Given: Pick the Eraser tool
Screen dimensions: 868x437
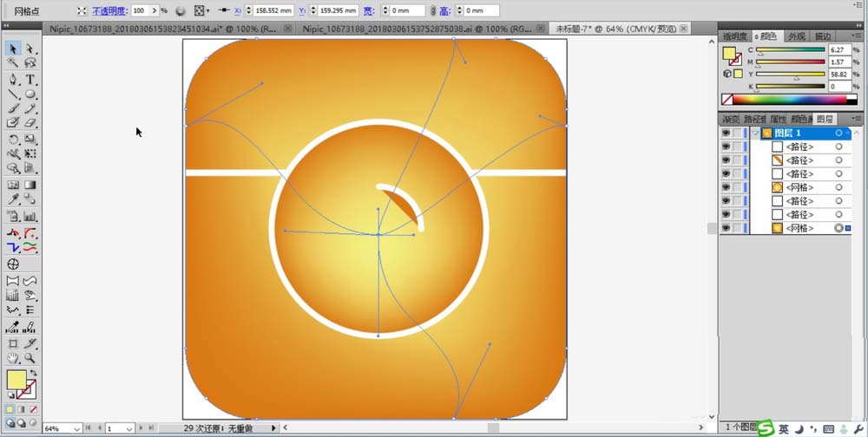Looking at the screenshot, I should coord(30,123).
